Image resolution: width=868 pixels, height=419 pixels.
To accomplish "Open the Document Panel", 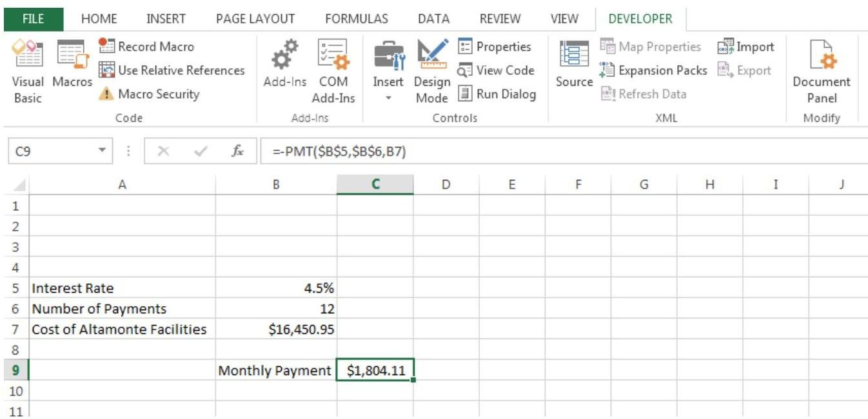I will tap(821, 71).
